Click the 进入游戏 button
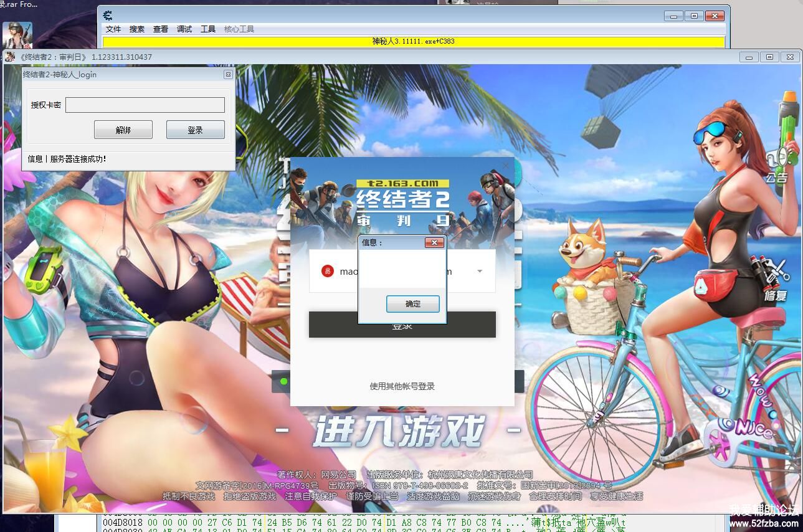 click(399, 430)
